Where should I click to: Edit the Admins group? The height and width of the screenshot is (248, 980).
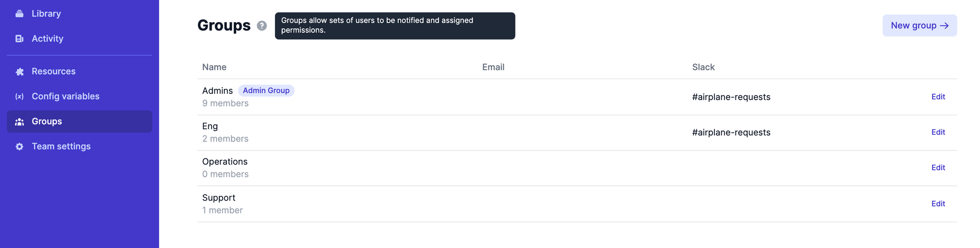click(938, 97)
